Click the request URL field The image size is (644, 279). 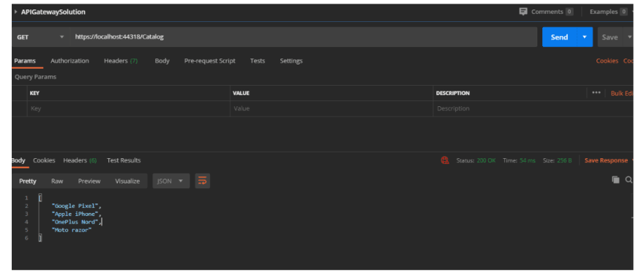[304, 37]
